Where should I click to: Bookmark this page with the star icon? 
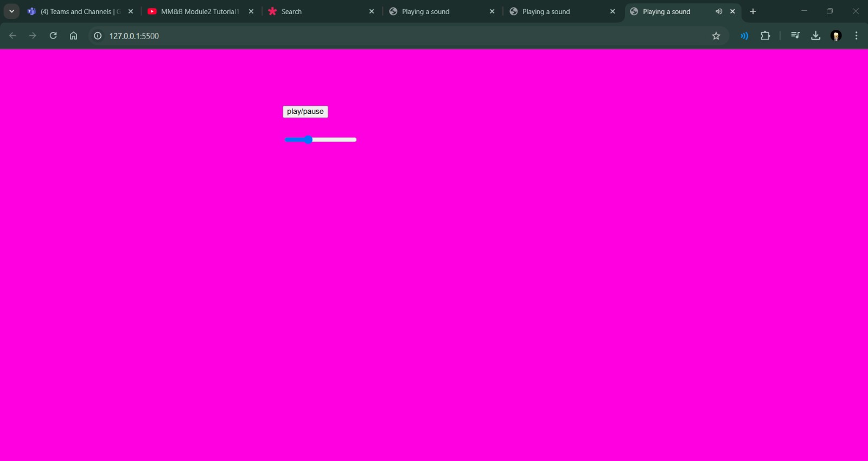[x=716, y=36]
